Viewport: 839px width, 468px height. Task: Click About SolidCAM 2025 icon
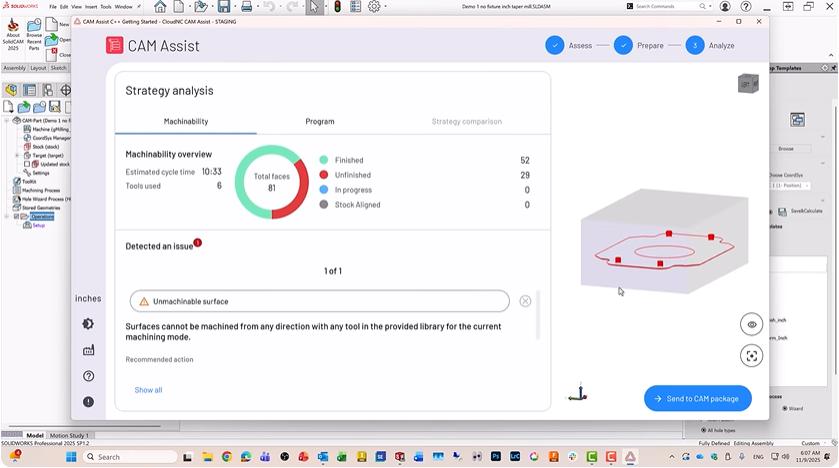[x=13, y=34]
